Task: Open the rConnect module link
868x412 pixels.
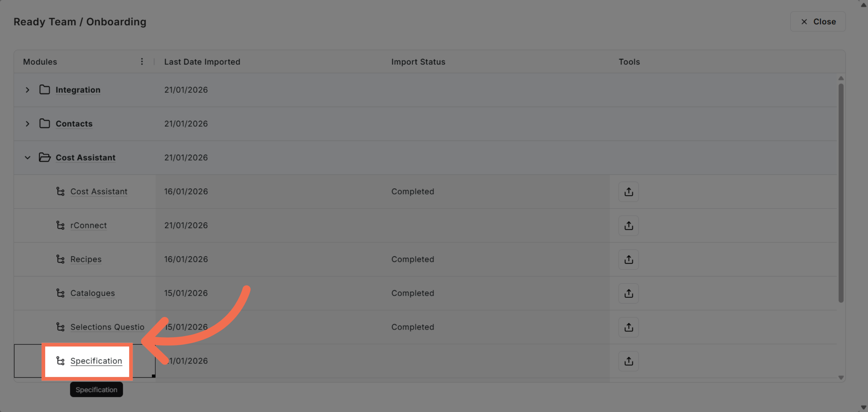Action: (x=88, y=225)
